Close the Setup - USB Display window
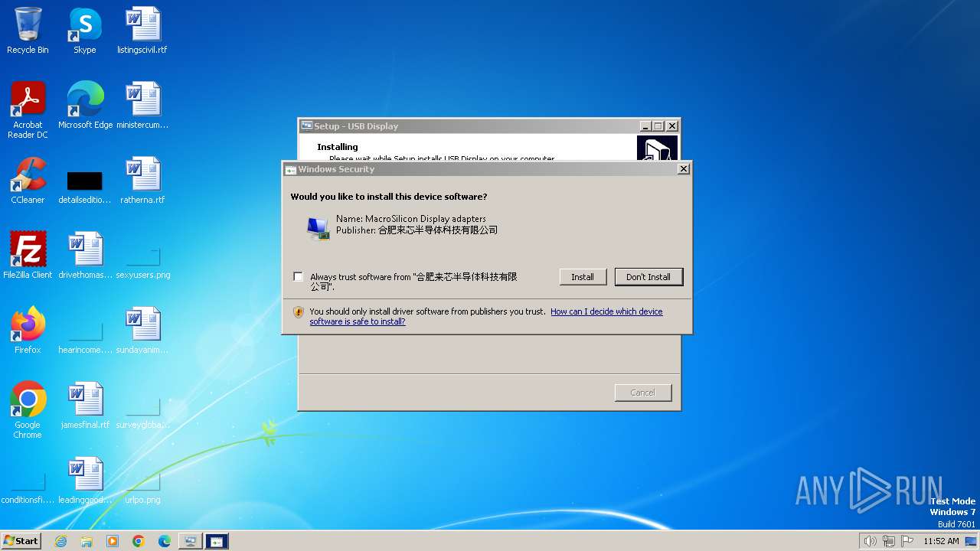The width and height of the screenshot is (980, 551). pyautogui.click(x=672, y=126)
